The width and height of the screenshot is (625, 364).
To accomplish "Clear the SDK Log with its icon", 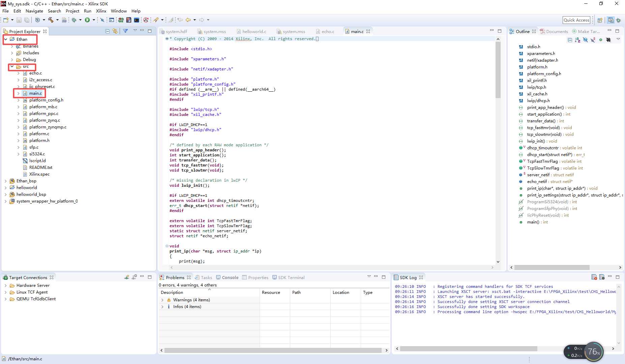I will coord(594,277).
